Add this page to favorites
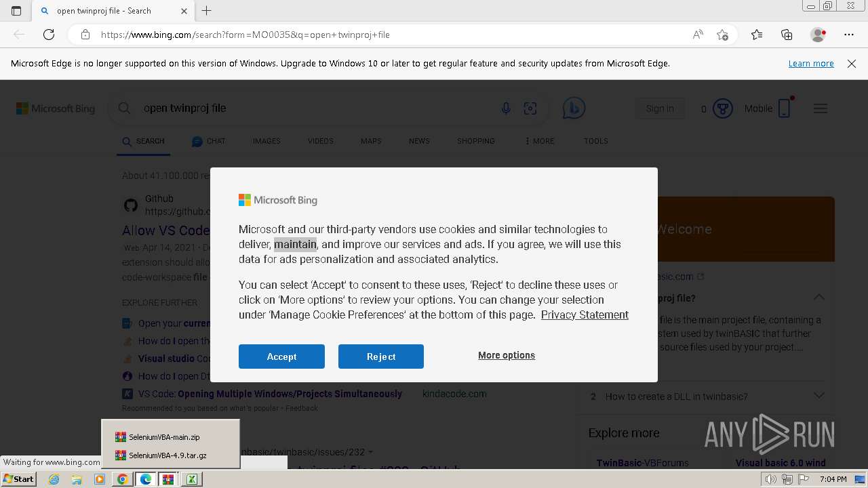Screen dimensions: 868x488 pyautogui.click(x=723, y=35)
